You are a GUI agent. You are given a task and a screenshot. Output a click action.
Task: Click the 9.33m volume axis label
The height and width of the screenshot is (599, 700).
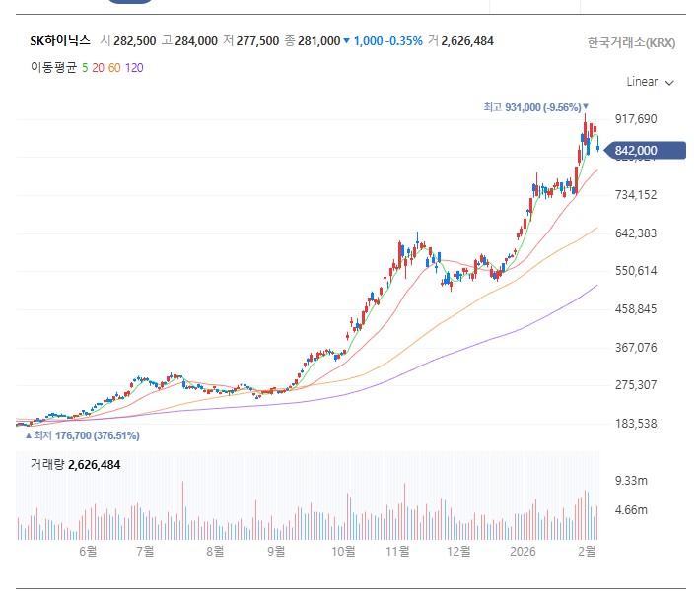pyautogui.click(x=631, y=481)
